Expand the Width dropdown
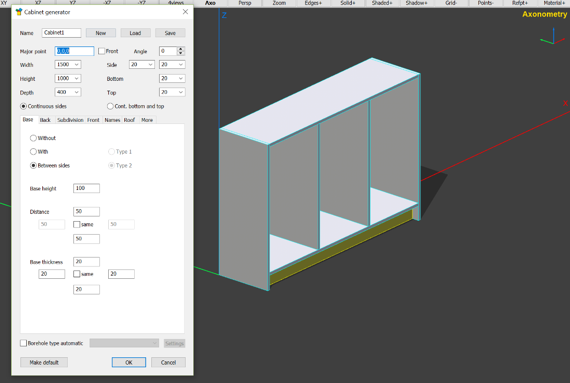 pos(77,65)
